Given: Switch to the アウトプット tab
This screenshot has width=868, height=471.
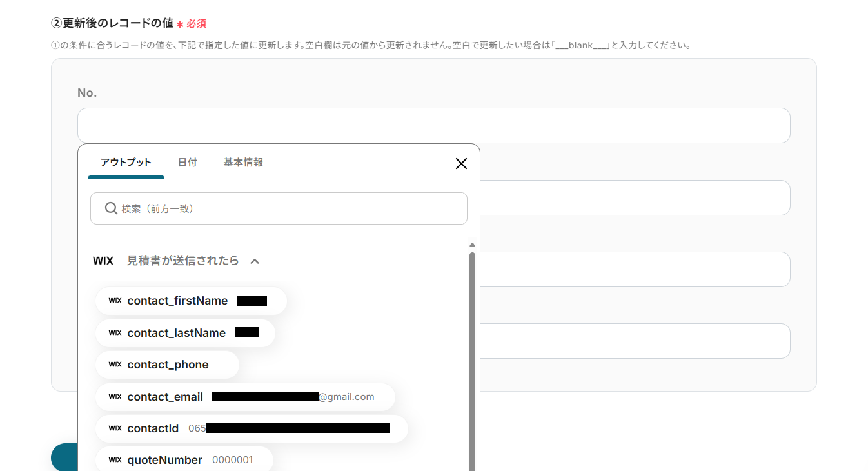Looking at the screenshot, I should click(x=126, y=163).
